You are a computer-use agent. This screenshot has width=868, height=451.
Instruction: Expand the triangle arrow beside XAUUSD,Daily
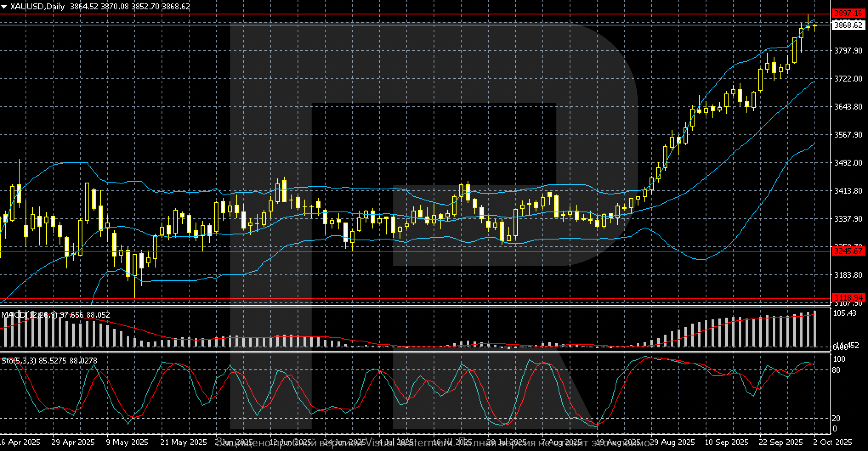[x=4, y=7]
